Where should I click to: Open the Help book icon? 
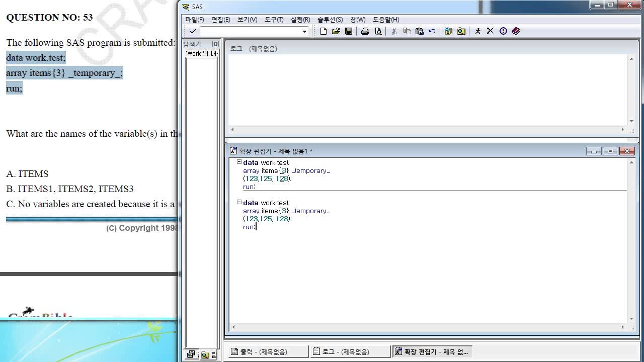516,31
